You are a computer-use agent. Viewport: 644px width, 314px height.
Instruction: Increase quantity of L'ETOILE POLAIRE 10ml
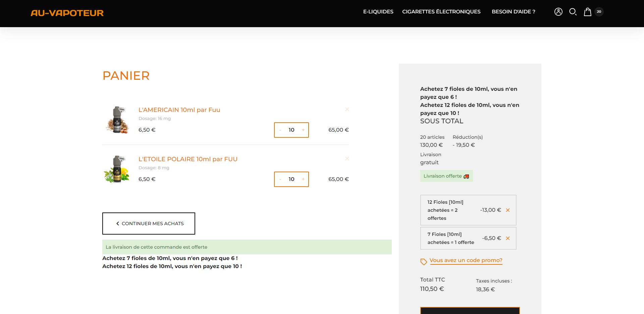click(x=303, y=179)
